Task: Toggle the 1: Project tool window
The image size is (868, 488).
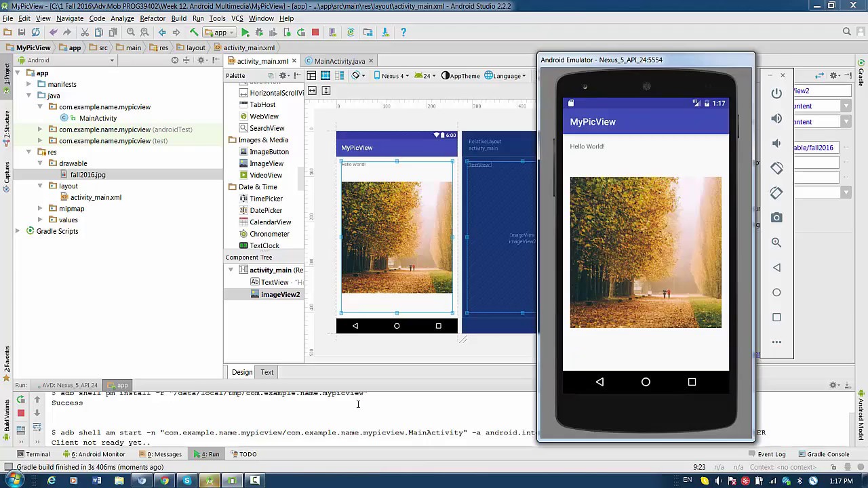Action: (7, 76)
